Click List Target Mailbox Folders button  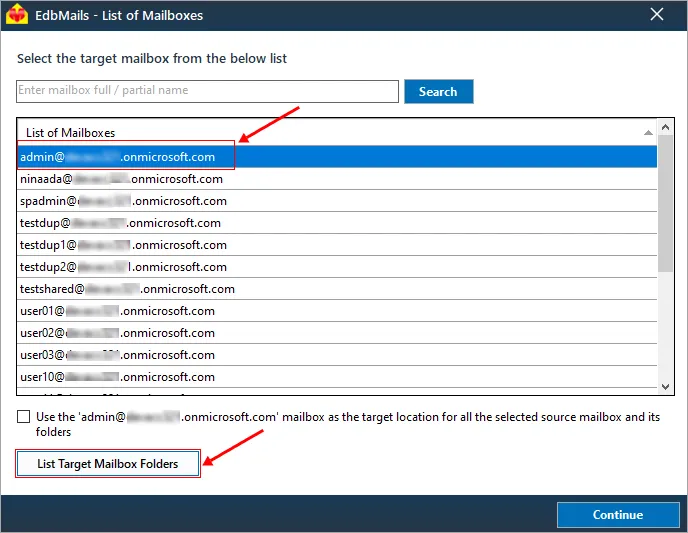[x=108, y=464]
